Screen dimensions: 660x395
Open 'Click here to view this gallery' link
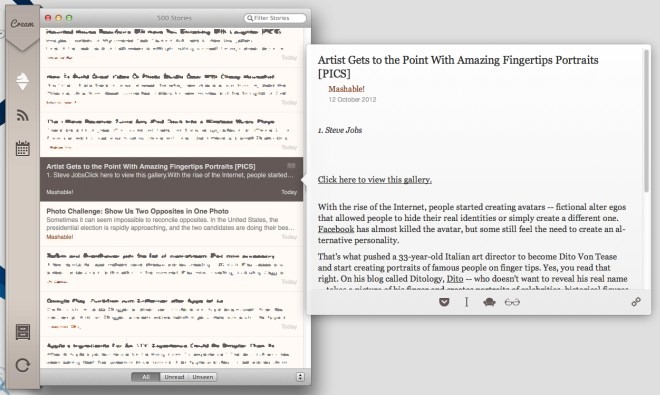[375, 180]
